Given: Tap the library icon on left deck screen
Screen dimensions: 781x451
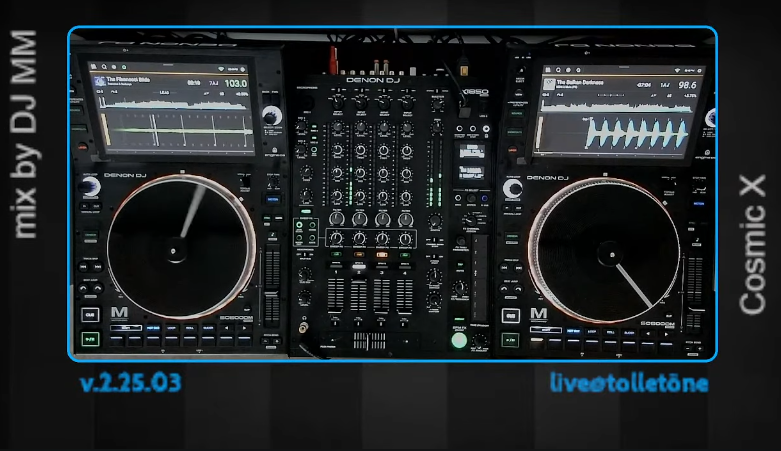Looking at the screenshot, I should pyautogui.click(x=93, y=66).
